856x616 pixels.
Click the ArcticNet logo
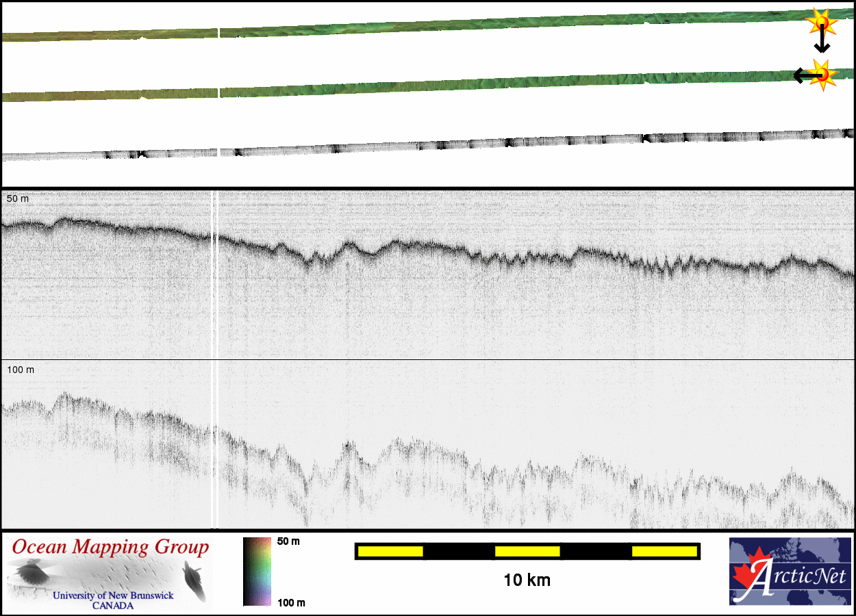coord(789,572)
